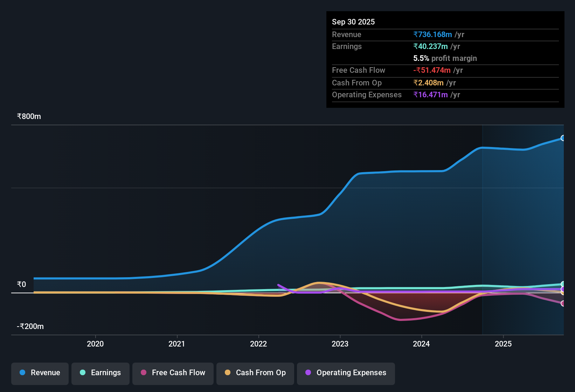Click the teal Earnings legend dot
The height and width of the screenshot is (392, 575).
[x=83, y=372]
